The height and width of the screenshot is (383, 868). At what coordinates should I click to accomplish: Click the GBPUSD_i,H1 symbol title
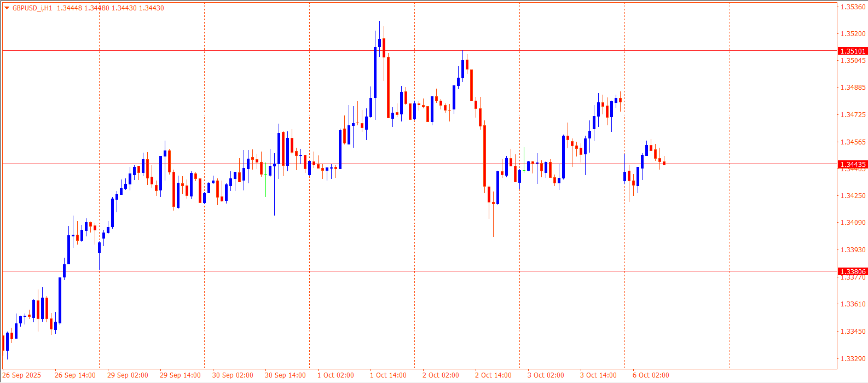tap(32, 8)
